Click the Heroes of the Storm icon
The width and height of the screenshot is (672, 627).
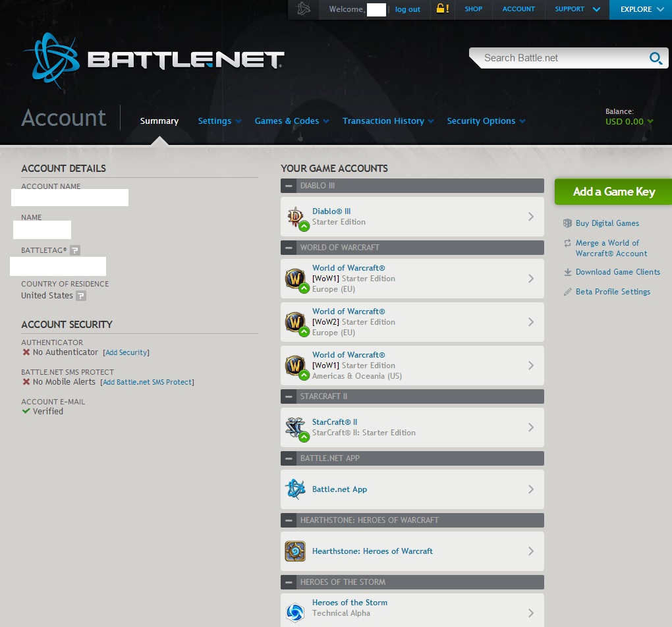point(295,613)
